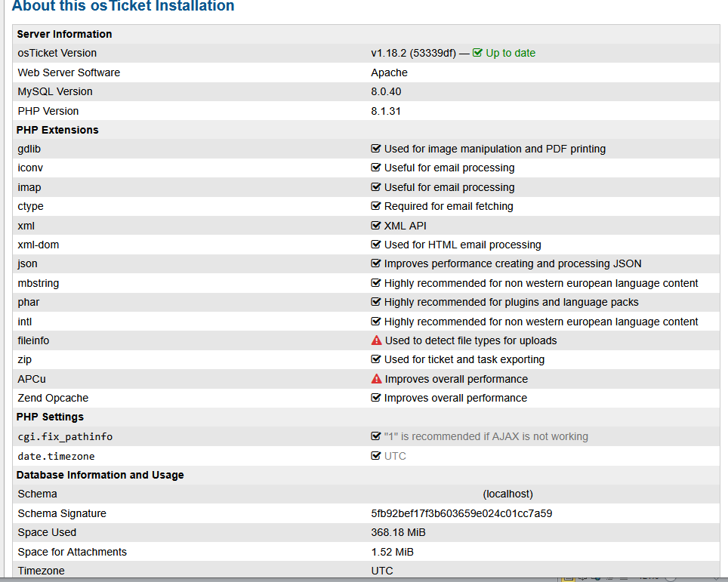Select the PHP Extensions section header
This screenshot has width=728, height=582.
[57, 130]
